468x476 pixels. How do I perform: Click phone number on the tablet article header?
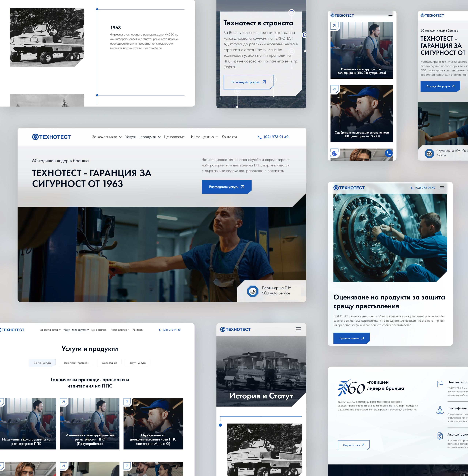click(x=425, y=188)
